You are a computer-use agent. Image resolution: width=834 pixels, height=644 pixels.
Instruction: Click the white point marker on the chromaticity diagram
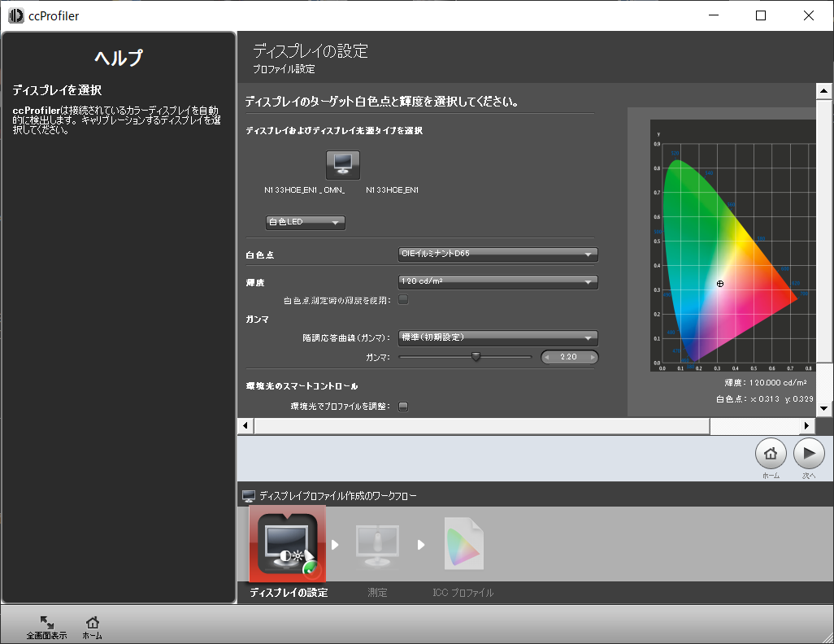coord(719,284)
